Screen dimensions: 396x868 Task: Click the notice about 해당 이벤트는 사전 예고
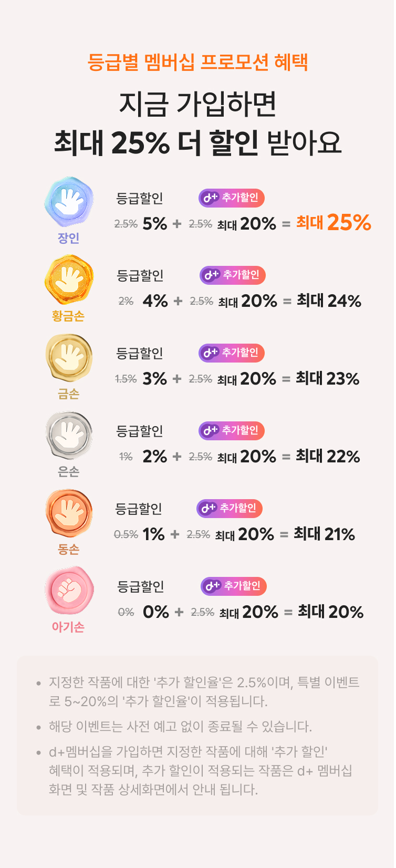[180, 727]
